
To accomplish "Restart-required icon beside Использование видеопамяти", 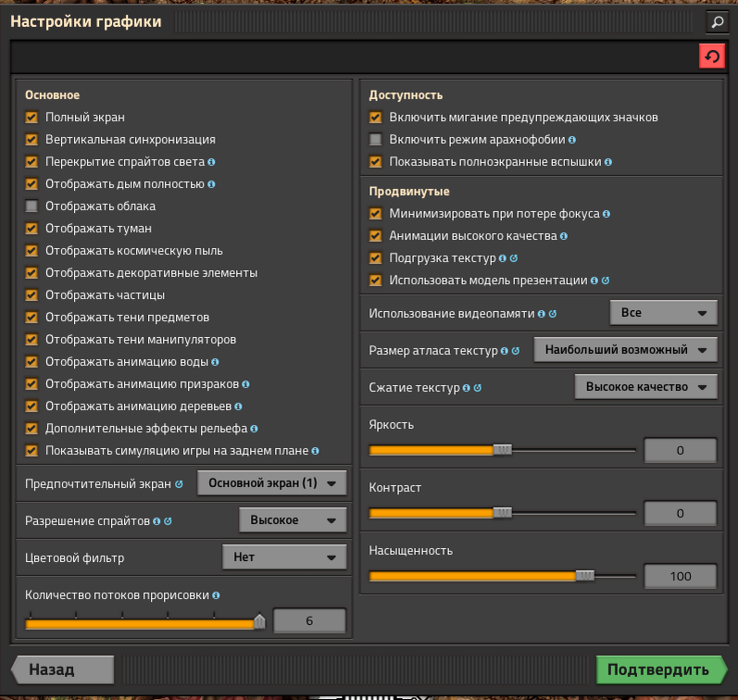I will (553, 314).
